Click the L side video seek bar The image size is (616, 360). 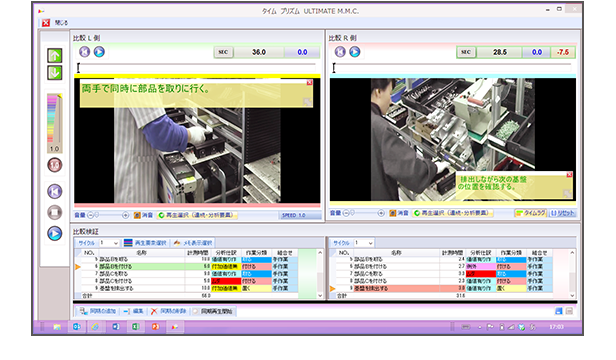click(196, 68)
